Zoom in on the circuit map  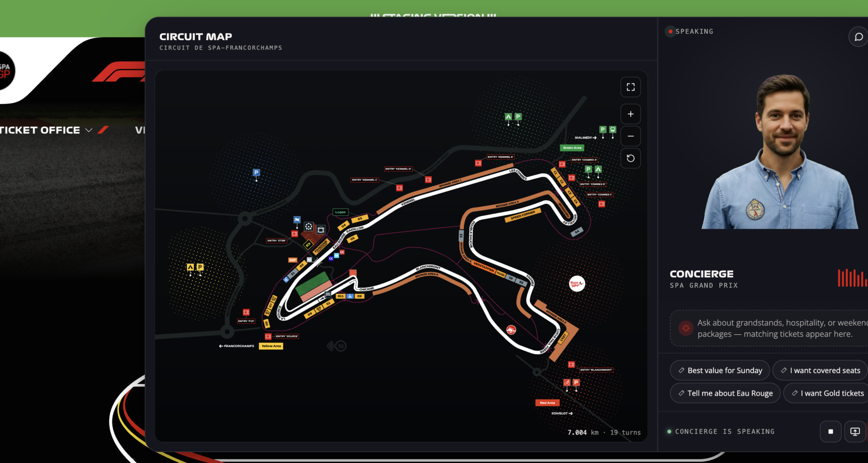(x=631, y=114)
